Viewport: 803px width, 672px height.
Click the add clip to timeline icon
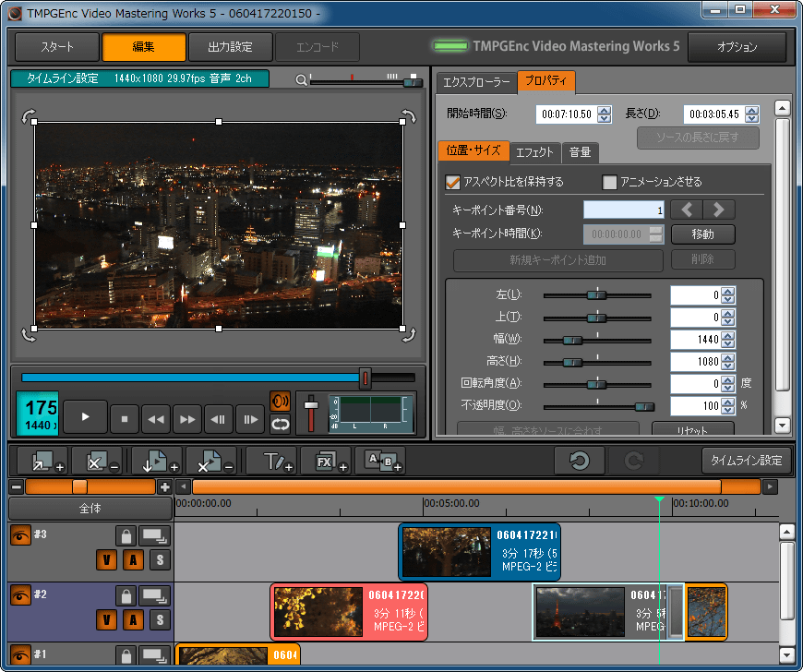click(x=43, y=461)
